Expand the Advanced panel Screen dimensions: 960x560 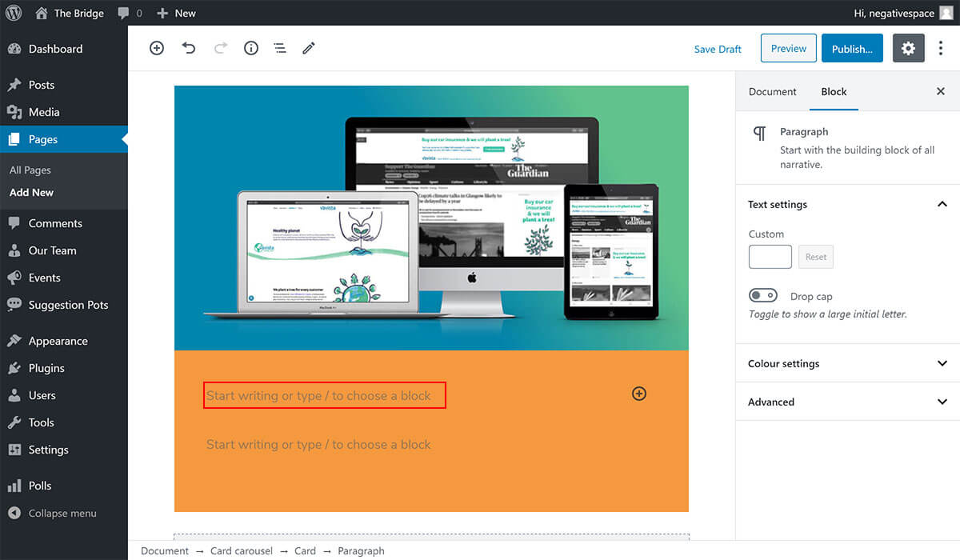(x=942, y=402)
